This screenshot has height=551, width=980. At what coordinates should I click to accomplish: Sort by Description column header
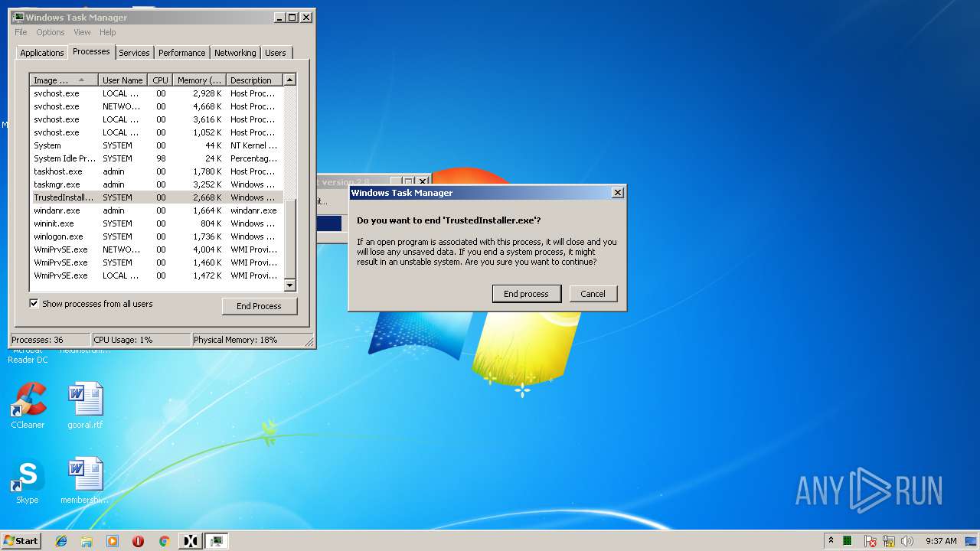254,80
